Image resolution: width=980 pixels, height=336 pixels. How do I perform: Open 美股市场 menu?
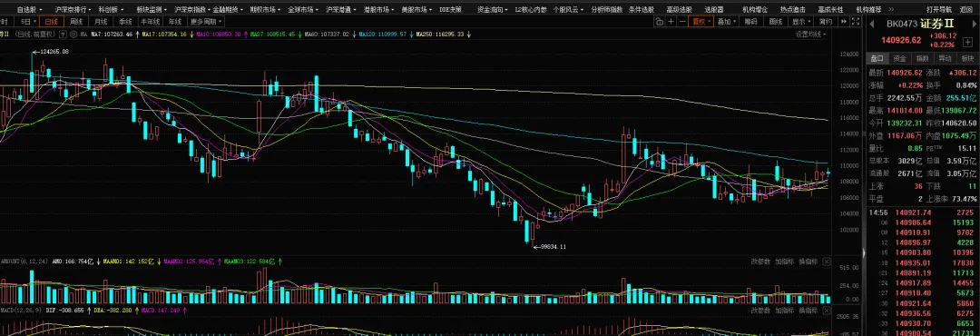pyautogui.click(x=416, y=10)
